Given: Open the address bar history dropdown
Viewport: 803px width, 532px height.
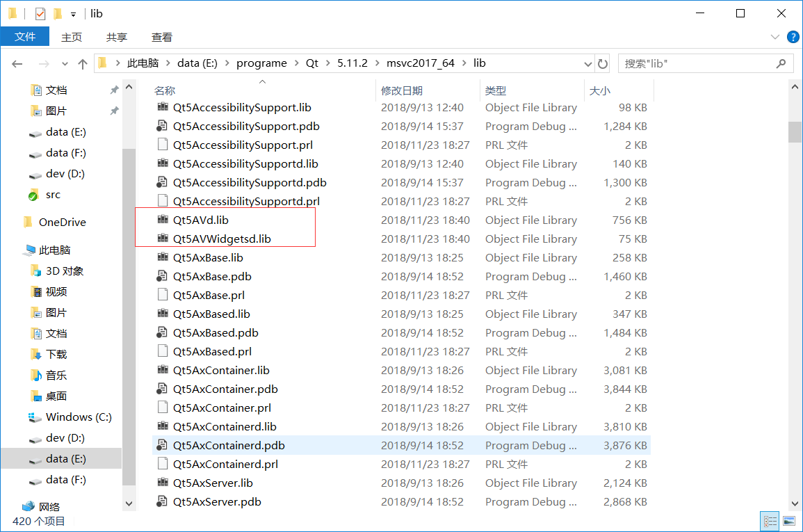Looking at the screenshot, I should [x=588, y=64].
